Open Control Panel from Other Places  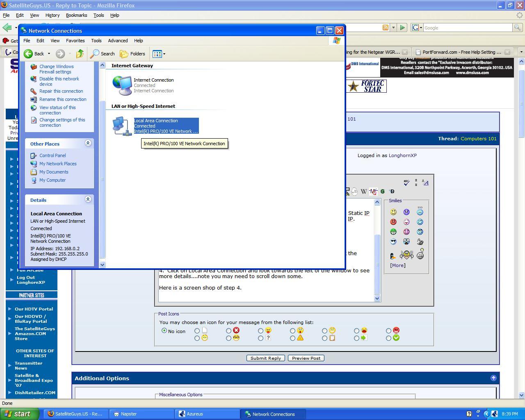[52, 155]
